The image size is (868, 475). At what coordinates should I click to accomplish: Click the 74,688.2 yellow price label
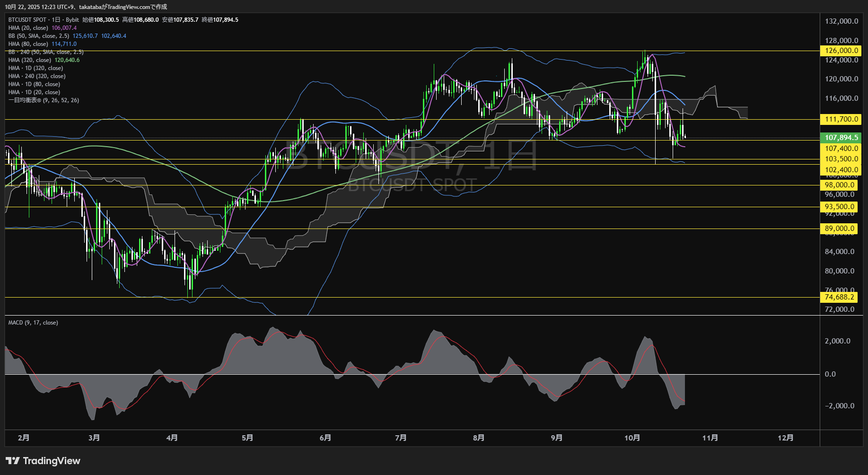[x=840, y=297]
